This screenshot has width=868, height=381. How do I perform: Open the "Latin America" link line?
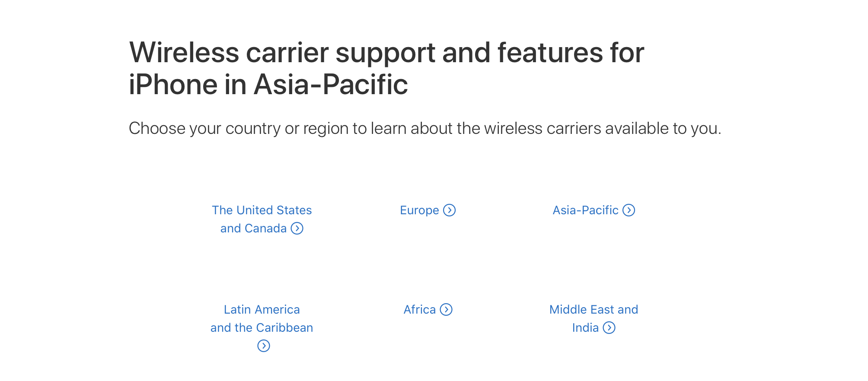(x=262, y=309)
